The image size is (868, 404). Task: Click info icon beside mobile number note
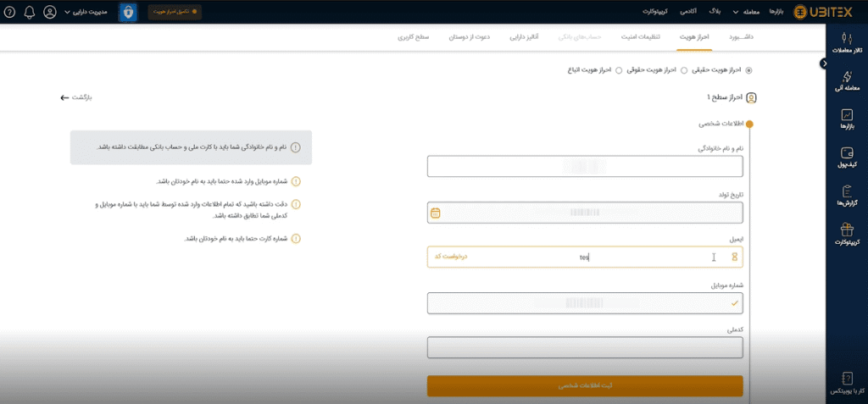coord(296,181)
